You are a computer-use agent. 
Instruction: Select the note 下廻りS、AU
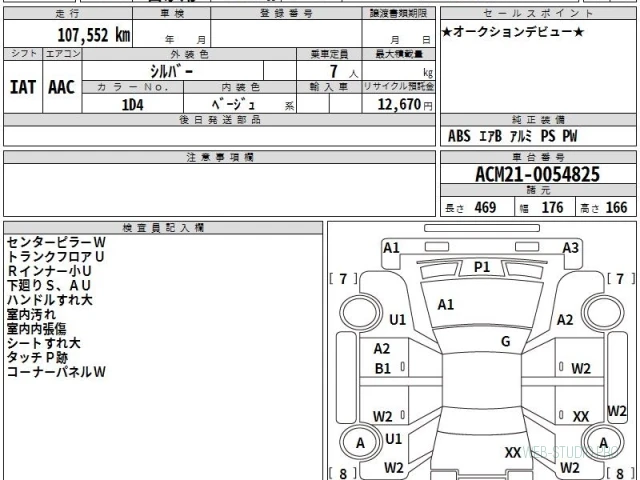click(49, 285)
